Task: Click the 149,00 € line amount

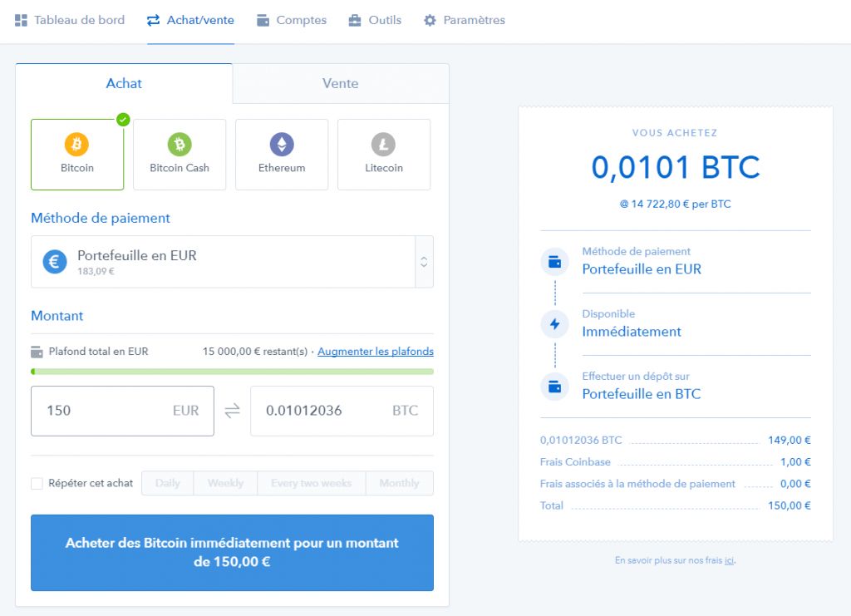Action: pyautogui.click(x=790, y=440)
